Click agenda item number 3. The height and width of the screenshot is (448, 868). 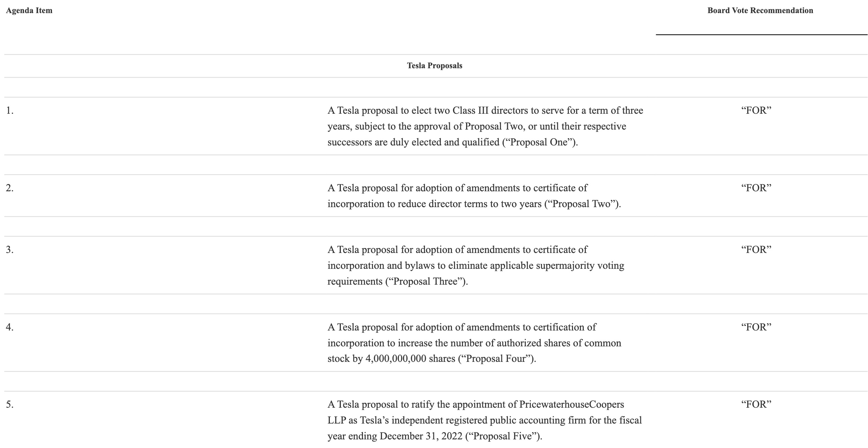10,250
